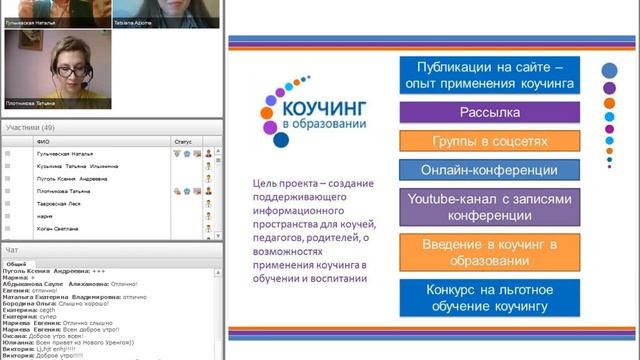Click webcam status icon for Гульчевская Наталья
The width and height of the screenshot is (640, 360).
tap(187, 153)
